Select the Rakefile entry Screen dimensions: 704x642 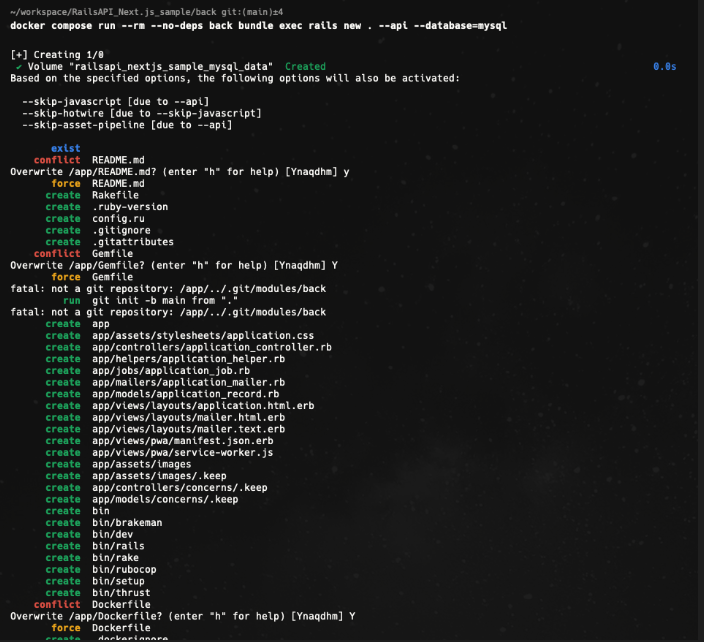coord(115,195)
